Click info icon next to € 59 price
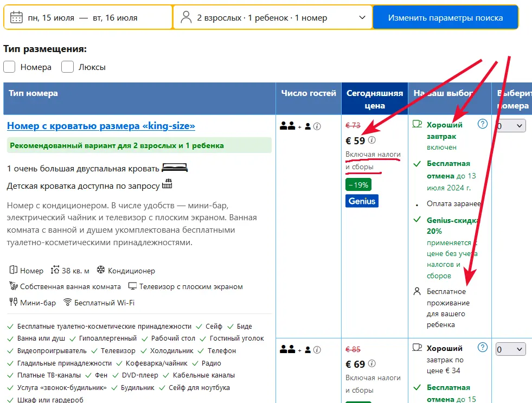This screenshot has width=532, height=403. coord(371,140)
